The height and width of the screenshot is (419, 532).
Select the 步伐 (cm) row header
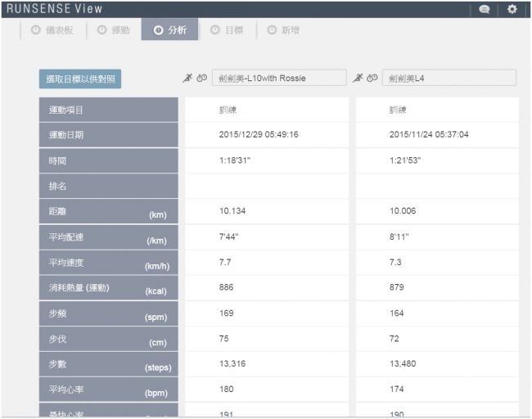tap(109, 339)
